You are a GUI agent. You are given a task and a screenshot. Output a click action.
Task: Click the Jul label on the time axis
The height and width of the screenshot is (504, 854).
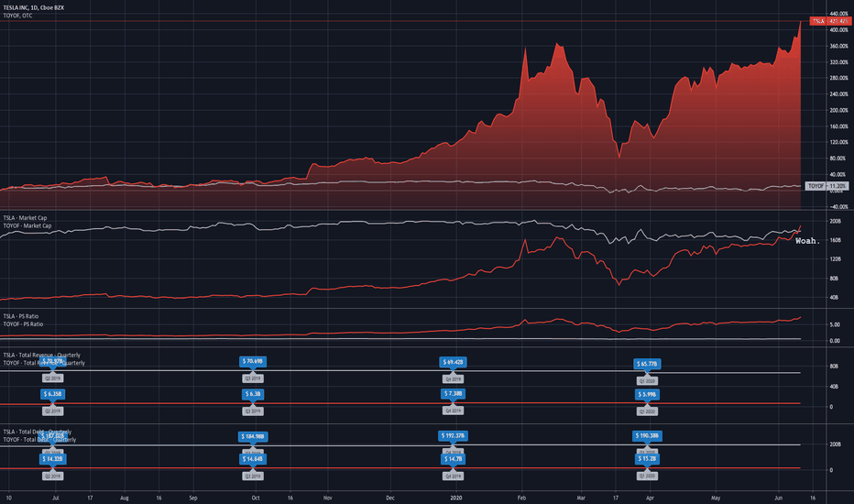[x=56, y=498]
